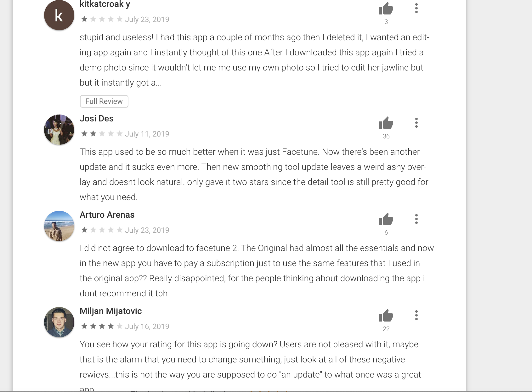Click the reviewer name Josi Des
This screenshot has height=392, width=532.
point(97,119)
